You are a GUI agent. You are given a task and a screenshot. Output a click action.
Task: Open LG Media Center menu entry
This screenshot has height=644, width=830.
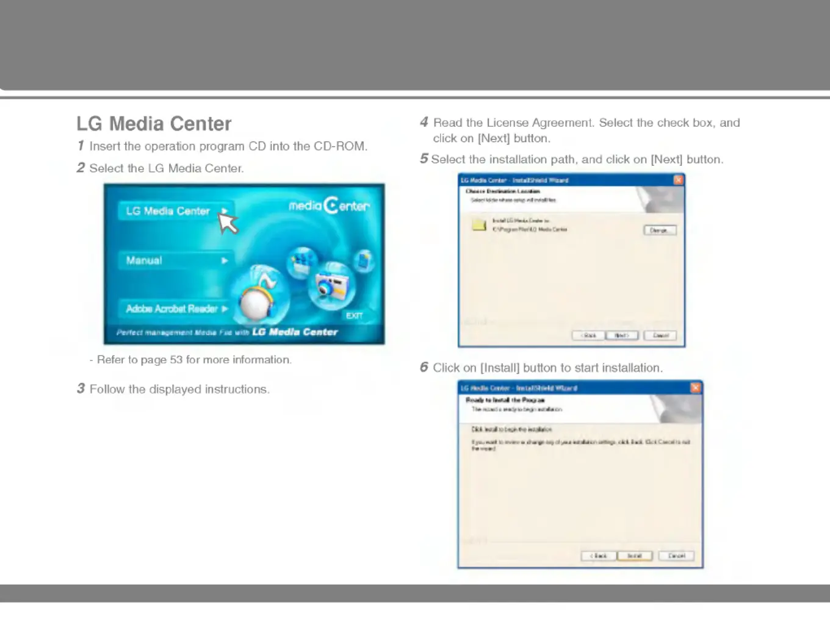coord(176,211)
